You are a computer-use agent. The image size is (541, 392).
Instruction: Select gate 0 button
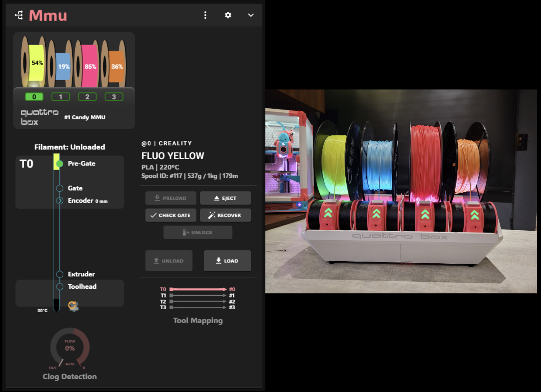[x=34, y=97]
